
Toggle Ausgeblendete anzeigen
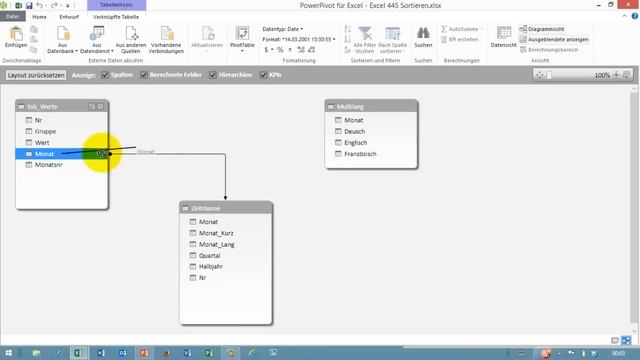(554, 39)
